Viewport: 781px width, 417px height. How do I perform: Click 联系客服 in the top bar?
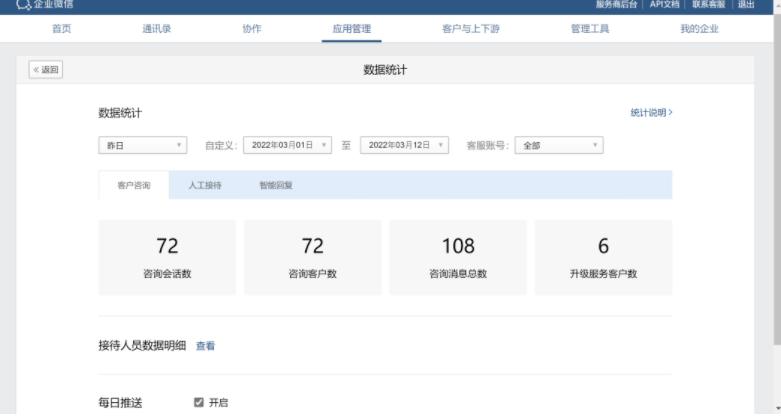708,4
